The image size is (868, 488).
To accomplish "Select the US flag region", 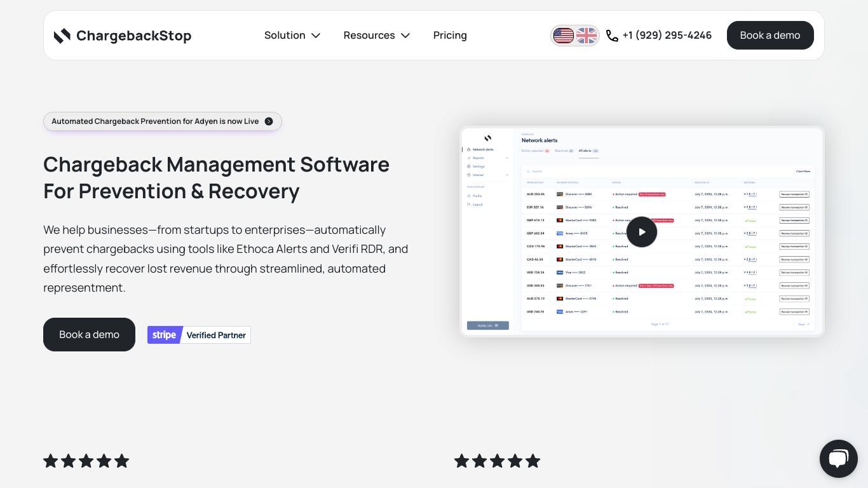I will (563, 36).
